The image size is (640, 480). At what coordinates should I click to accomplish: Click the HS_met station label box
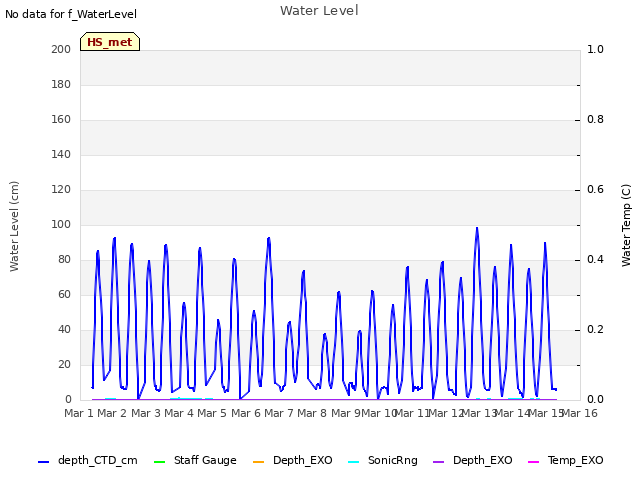click(110, 42)
